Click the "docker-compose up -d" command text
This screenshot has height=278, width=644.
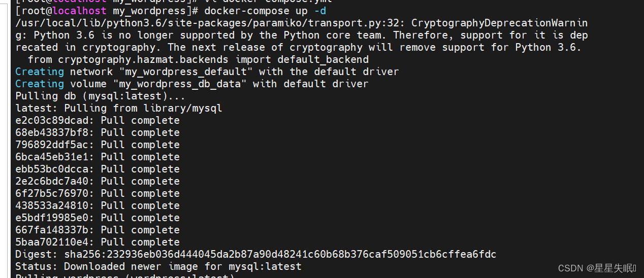pos(269,11)
